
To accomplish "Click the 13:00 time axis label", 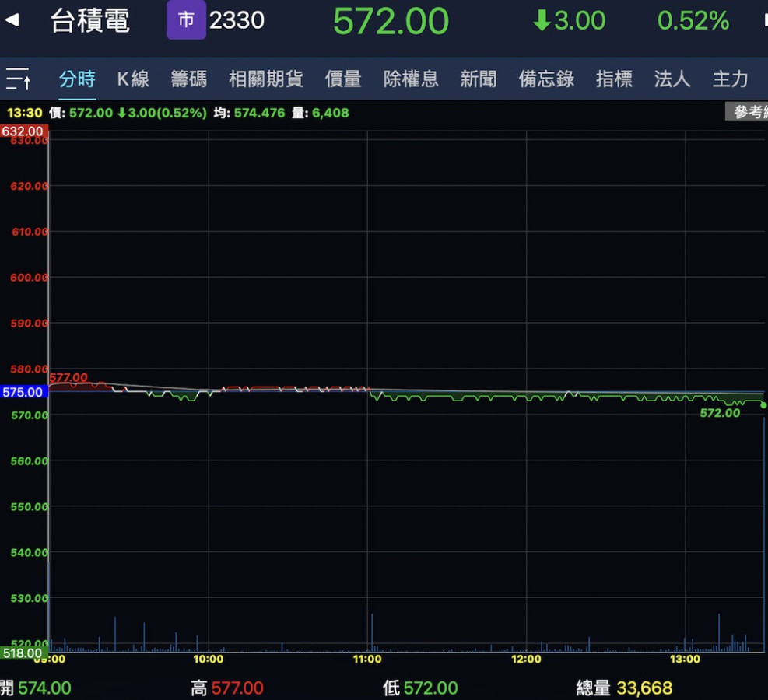I will tap(685, 660).
